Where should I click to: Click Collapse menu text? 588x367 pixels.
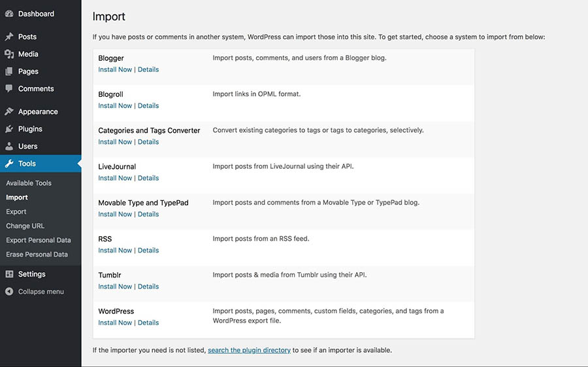click(x=41, y=292)
